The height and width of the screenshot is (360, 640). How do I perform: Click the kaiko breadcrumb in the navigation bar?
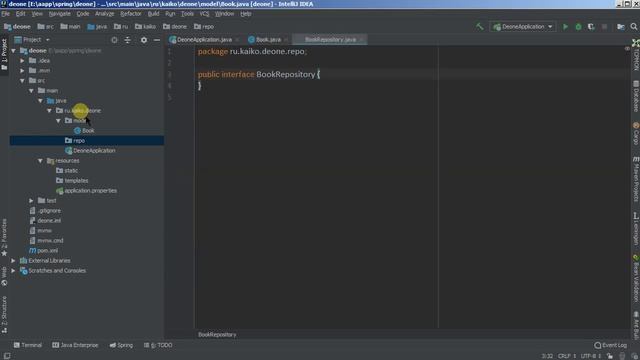tap(145, 27)
